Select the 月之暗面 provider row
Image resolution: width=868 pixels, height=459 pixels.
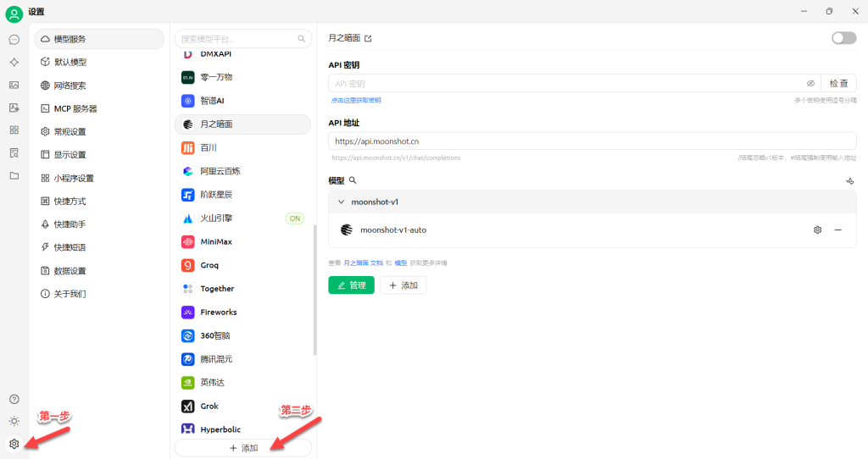(x=242, y=124)
